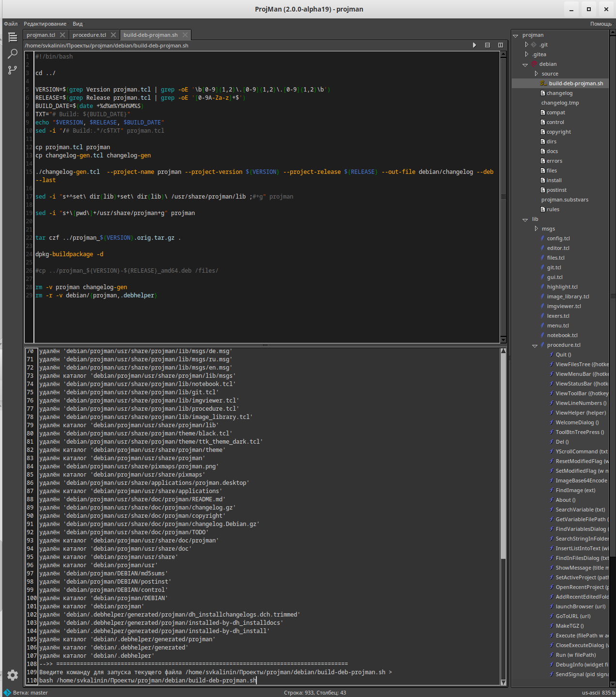Screen dimensions: 616x697
Task: Open settings via the gear icon
Action: [12, 675]
